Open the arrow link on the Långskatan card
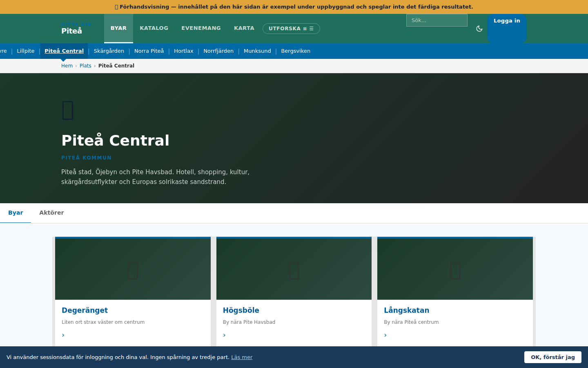The width and height of the screenshot is (588, 368). point(385,335)
